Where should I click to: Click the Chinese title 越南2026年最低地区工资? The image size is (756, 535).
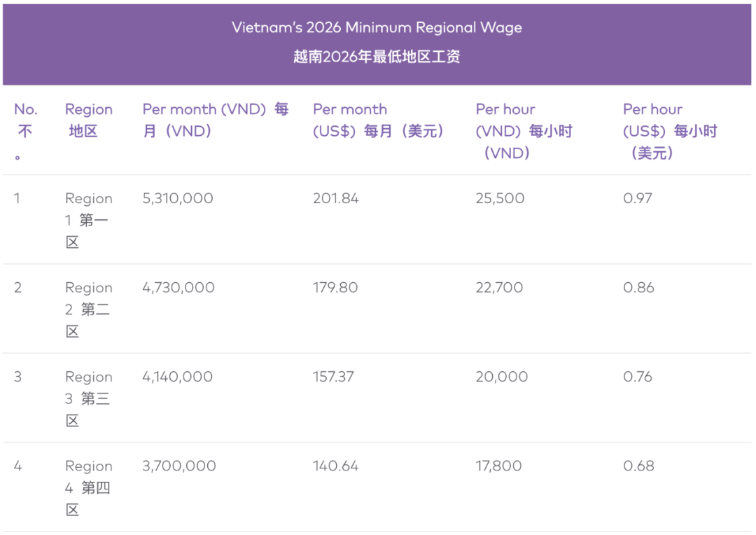pyautogui.click(x=377, y=57)
